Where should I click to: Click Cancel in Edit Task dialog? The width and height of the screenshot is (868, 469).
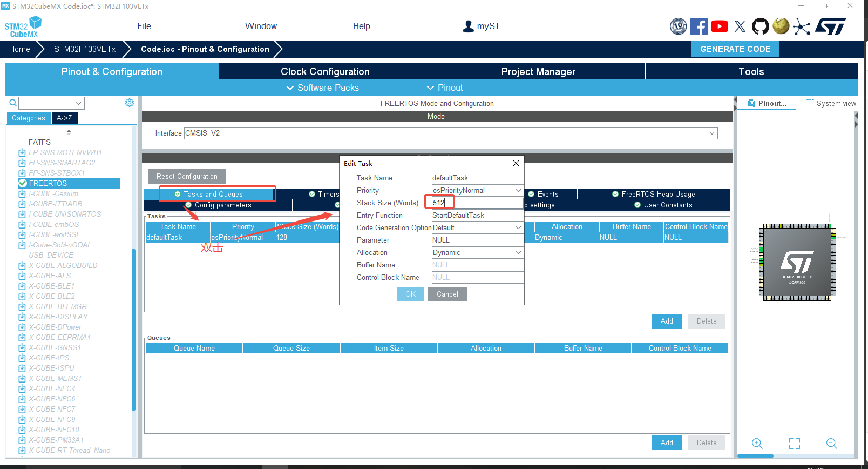click(447, 294)
